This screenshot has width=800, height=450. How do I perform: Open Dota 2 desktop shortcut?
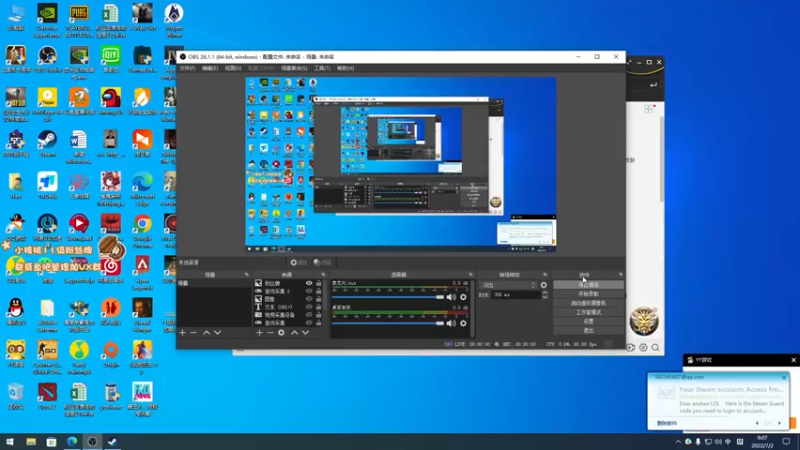(x=47, y=396)
